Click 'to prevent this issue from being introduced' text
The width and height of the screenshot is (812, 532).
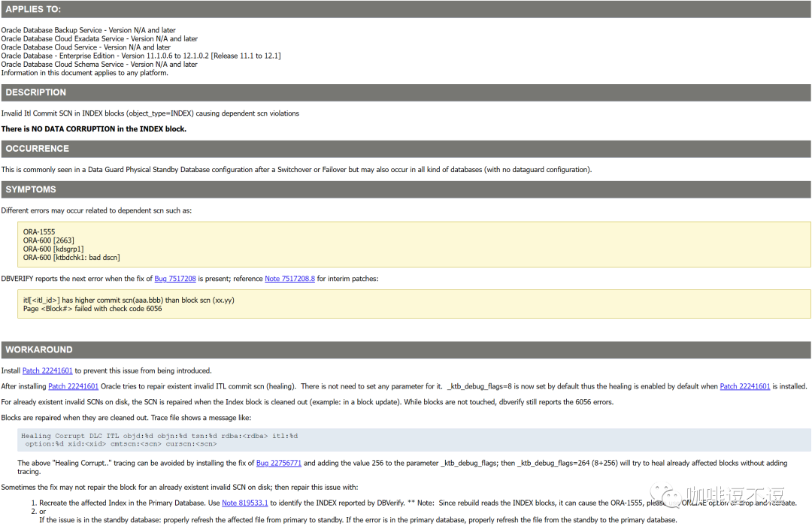pyautogui.click(x=143, y=370)
